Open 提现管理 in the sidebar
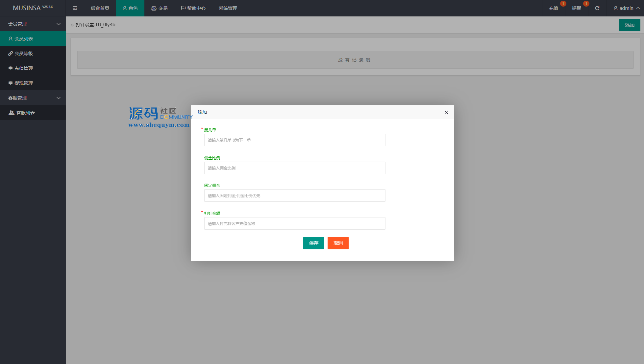Screen dimensions: 644x364 click(24, 83)
